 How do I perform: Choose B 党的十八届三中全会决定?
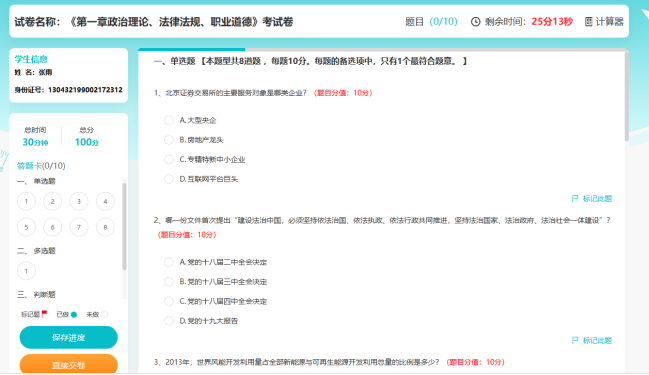coord(169,282)
